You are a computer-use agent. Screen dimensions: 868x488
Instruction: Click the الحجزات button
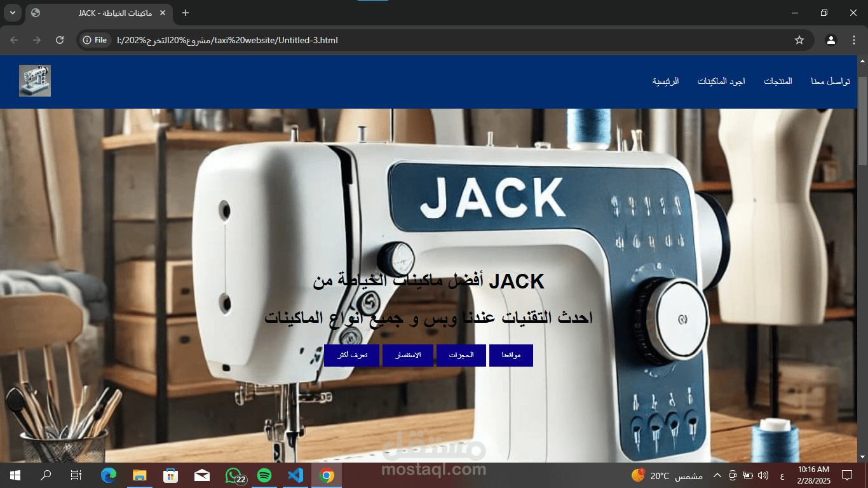(x=461, y=355)
